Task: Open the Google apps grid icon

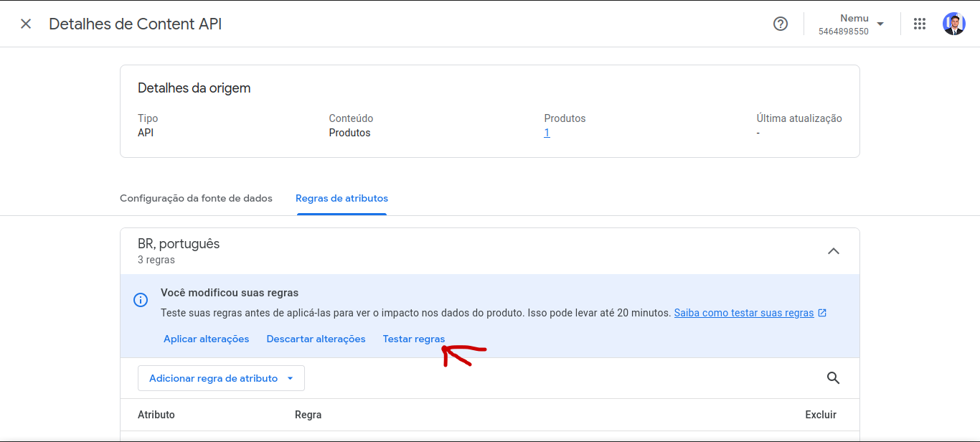Action: (920, 24)
